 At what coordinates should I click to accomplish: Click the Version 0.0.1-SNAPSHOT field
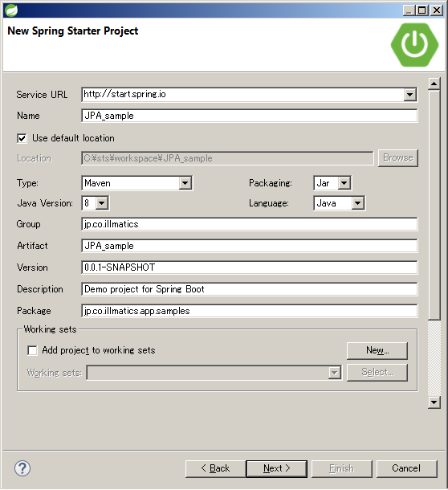[x=250, y=267]
